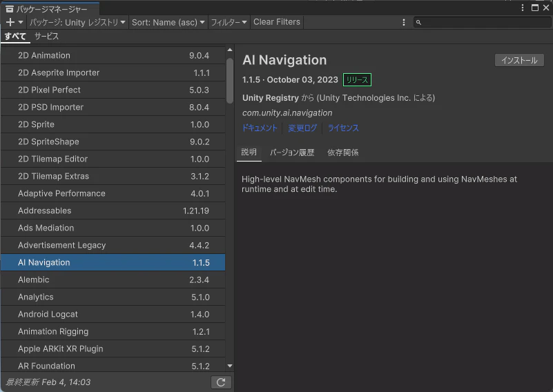Screen dimensions: 553x392
Task: Switch to the すべて tab
Action: (x=15, y=36)
